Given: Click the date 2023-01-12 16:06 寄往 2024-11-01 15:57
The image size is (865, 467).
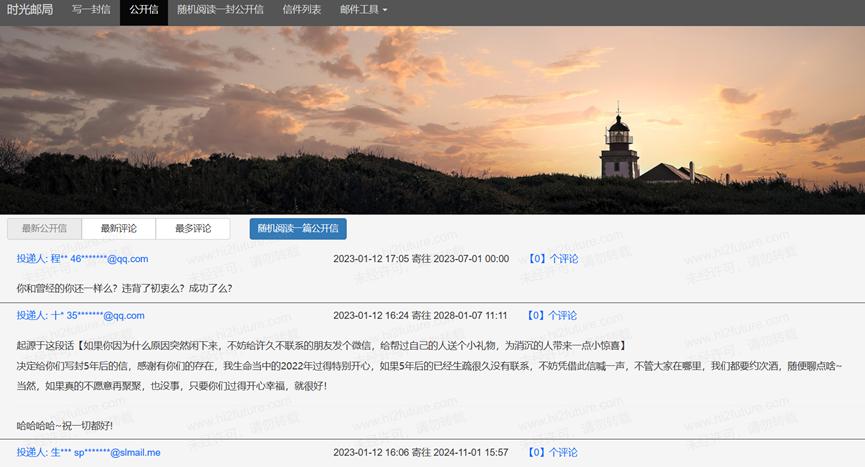Looking at the screenshot, I should pyautogui.click(x=420, y=452).
